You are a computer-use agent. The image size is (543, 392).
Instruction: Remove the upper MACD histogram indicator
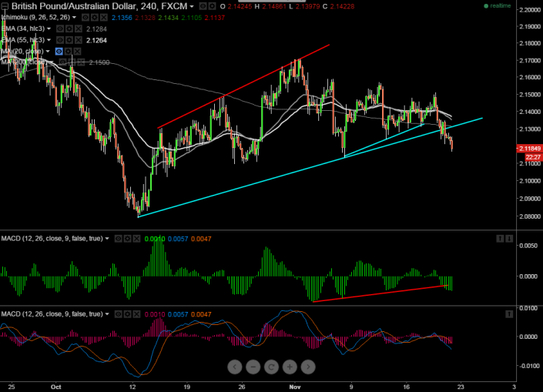(137, 239)
